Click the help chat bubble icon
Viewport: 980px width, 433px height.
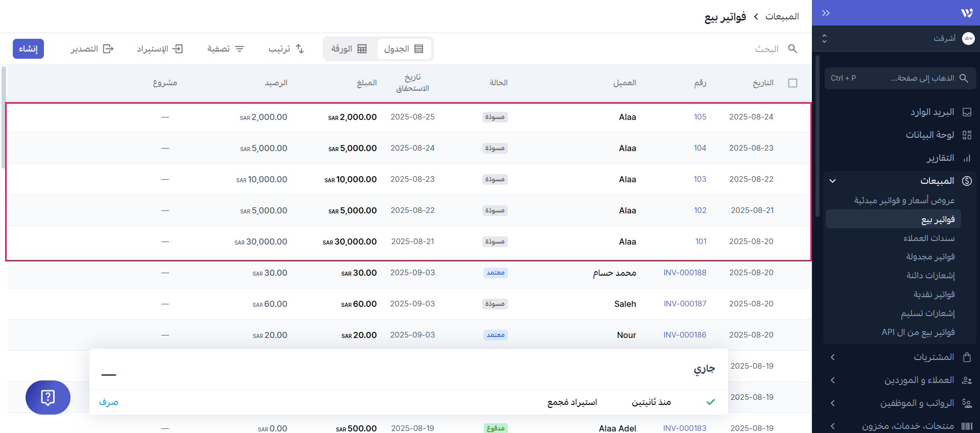point(48,397)
